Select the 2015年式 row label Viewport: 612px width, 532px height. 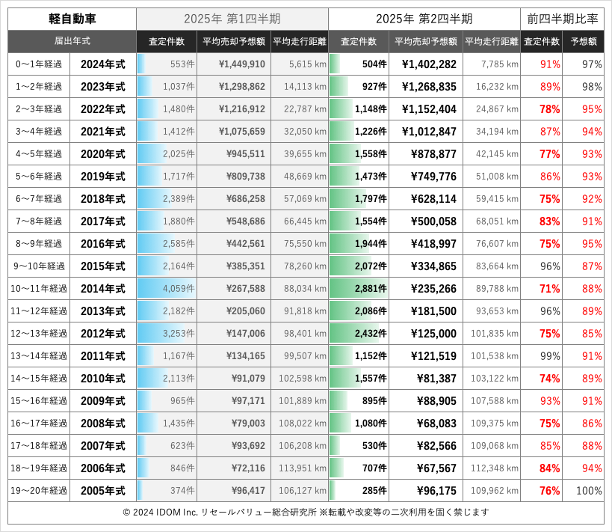coord(103,266)
